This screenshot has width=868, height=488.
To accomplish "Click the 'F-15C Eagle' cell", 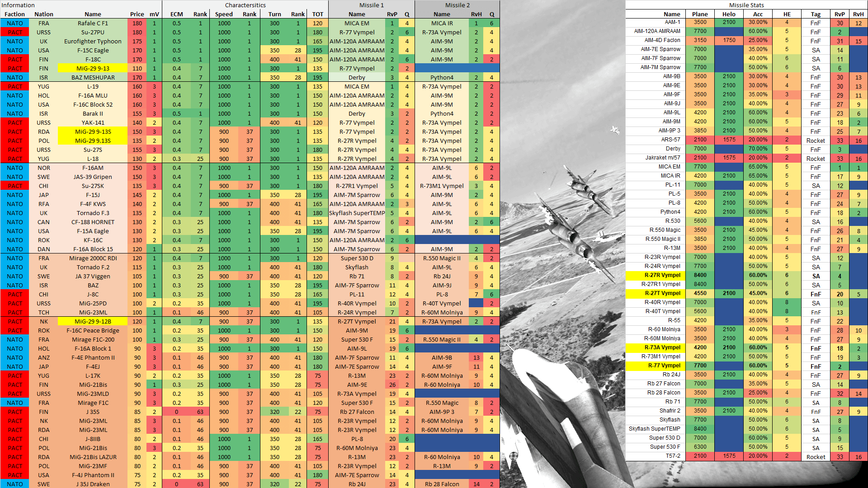I will (x=93, y=50).
